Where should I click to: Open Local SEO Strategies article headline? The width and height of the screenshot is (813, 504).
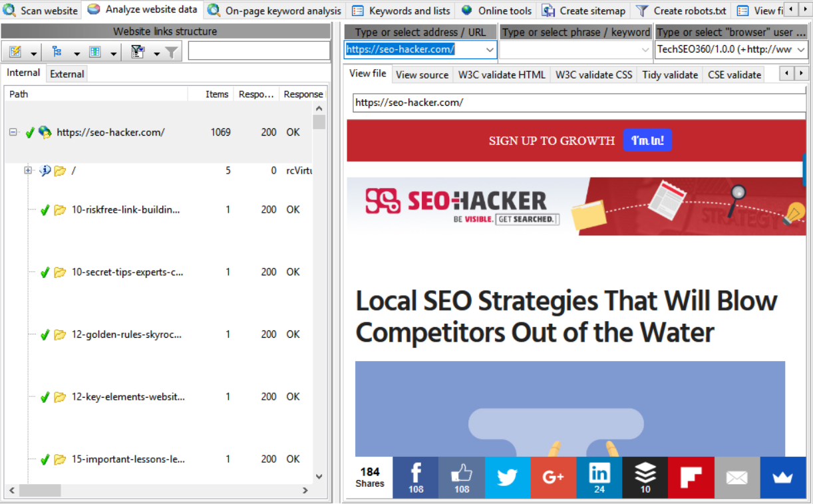(x=566, y=316)
